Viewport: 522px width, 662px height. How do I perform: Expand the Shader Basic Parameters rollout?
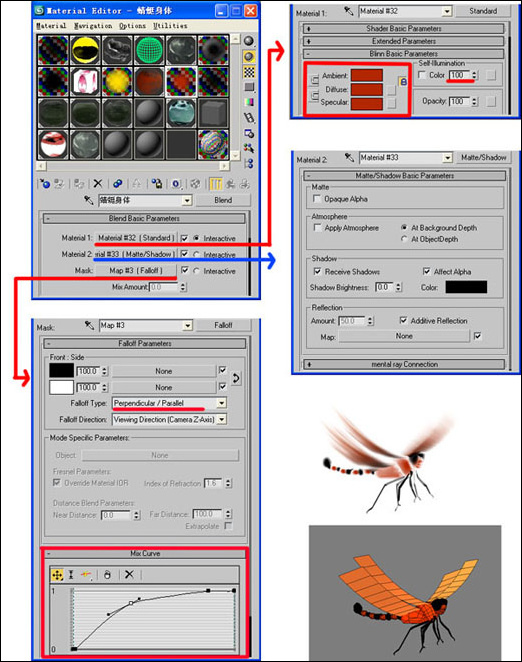404,29
